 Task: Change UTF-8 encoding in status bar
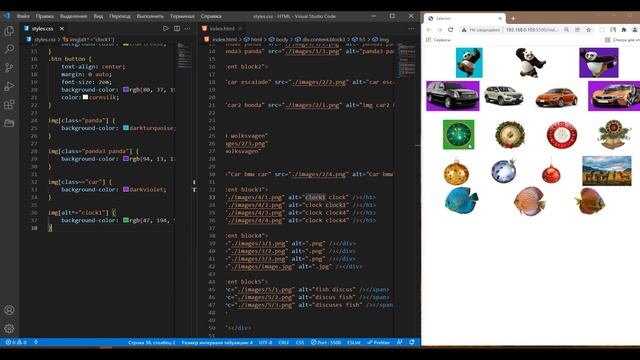pos(265,342)
